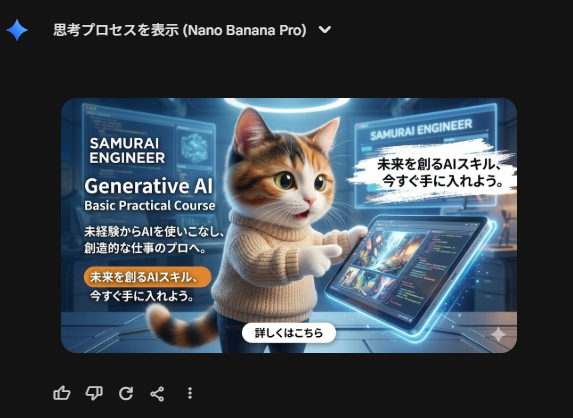Open the three-dot more options menu
Viewport: 573px width, 418px height.
tap(190, 394)
